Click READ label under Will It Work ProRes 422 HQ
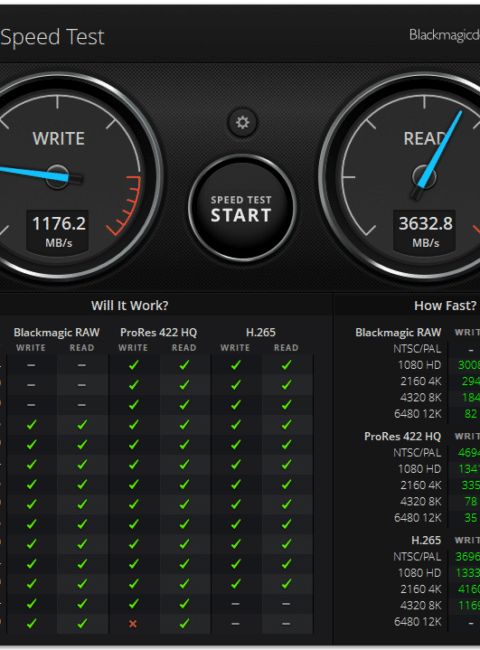 pyautogui.click(x=184, y=348)
